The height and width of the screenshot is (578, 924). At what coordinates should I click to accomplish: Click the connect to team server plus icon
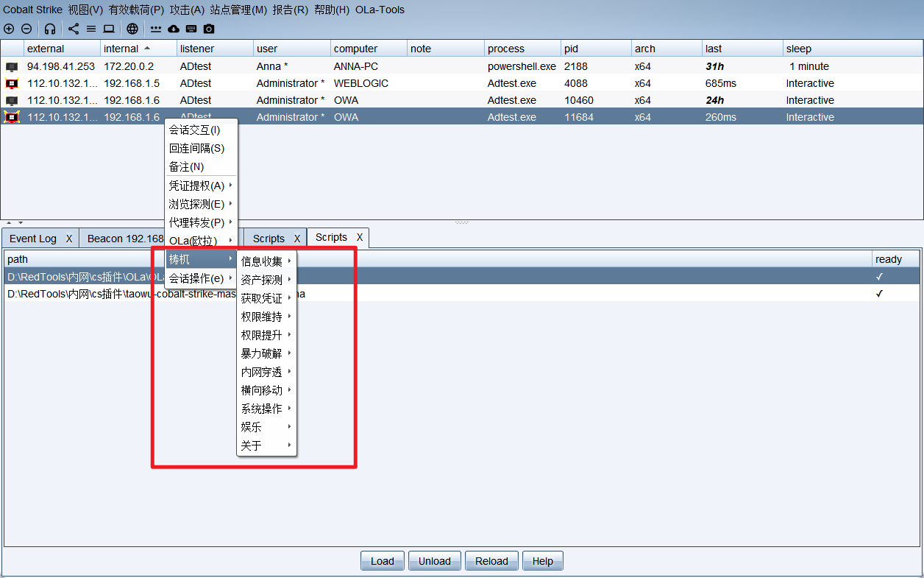click(9, 29)
